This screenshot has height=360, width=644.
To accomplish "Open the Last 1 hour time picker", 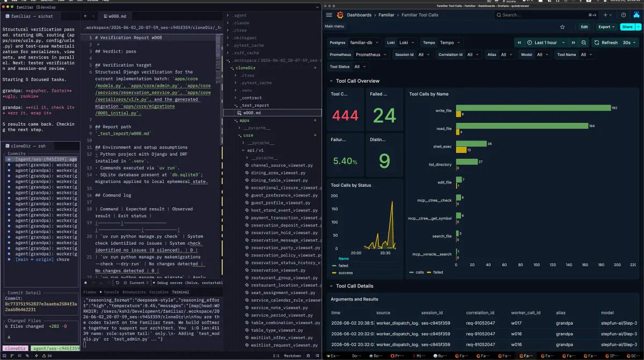I will (x=546, y=42).
